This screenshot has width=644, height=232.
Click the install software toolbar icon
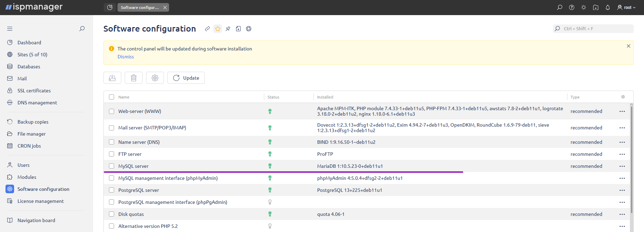coord(112,78)
